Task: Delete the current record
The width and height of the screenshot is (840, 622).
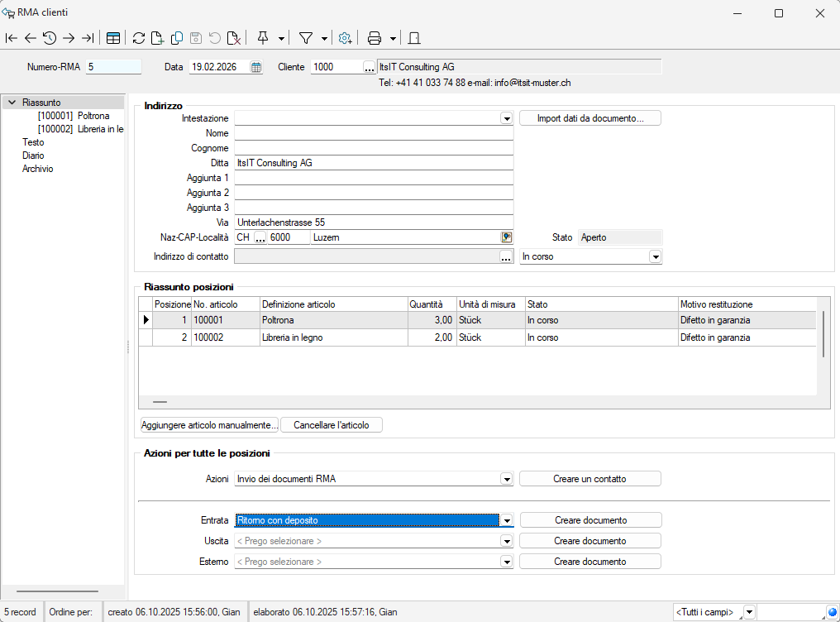Action: (235, 38)
